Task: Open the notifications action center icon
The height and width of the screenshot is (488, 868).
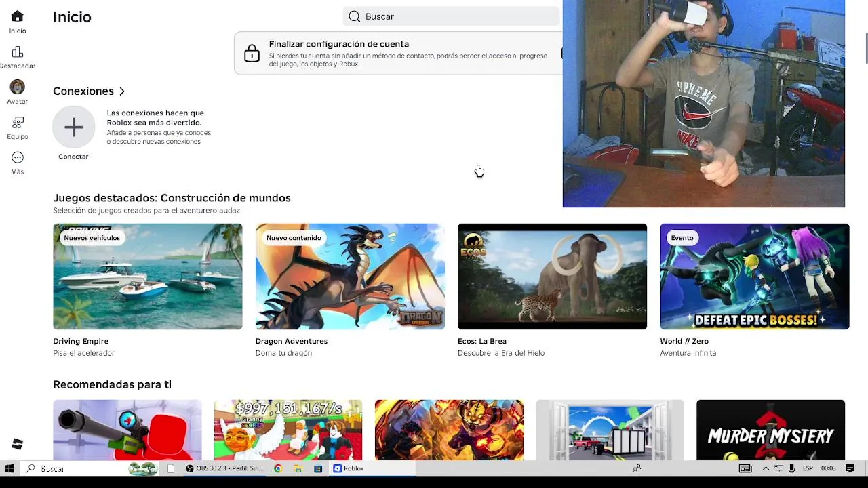Action: (850, 468)
